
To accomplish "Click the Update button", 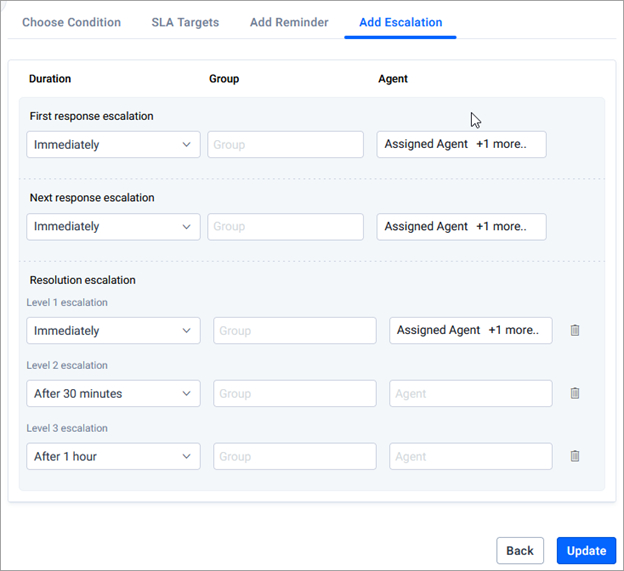I will [x=586, y=550].
